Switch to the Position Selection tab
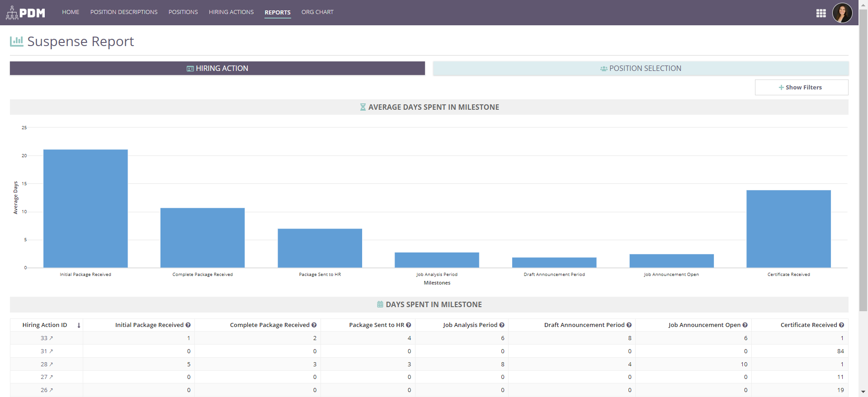This screenshot has height=397, width=868. click(x=641, y=68)
